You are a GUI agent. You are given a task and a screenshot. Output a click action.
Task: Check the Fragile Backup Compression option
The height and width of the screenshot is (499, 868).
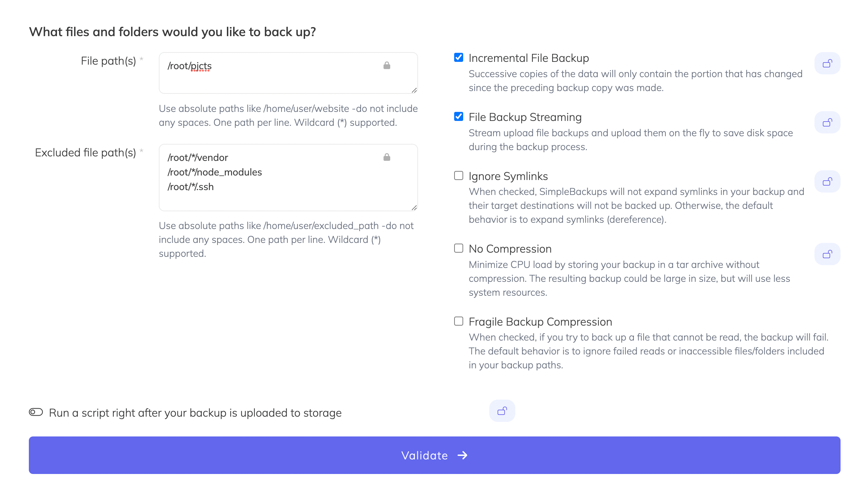(x=459, y=321)
